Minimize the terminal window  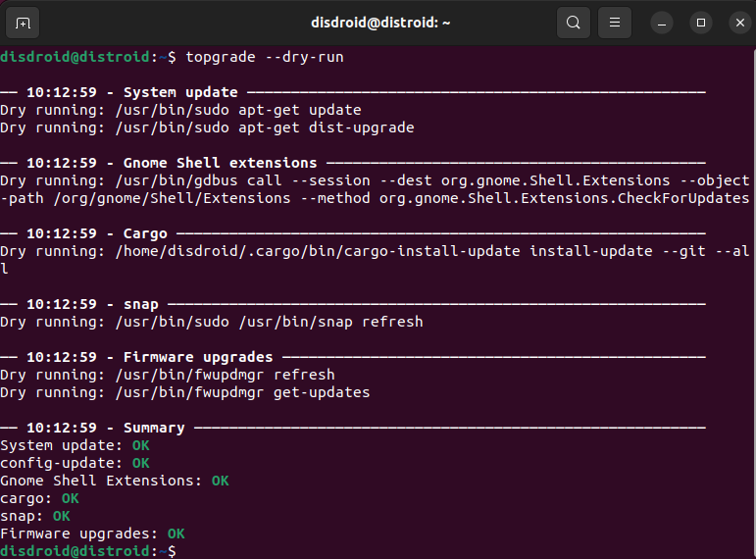coord(662,24)
